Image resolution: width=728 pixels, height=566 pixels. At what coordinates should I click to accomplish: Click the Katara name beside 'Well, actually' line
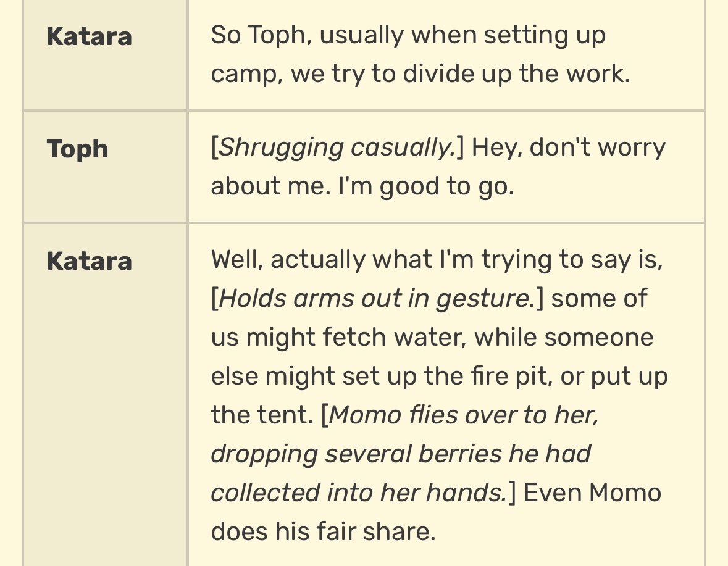(89, 260)
